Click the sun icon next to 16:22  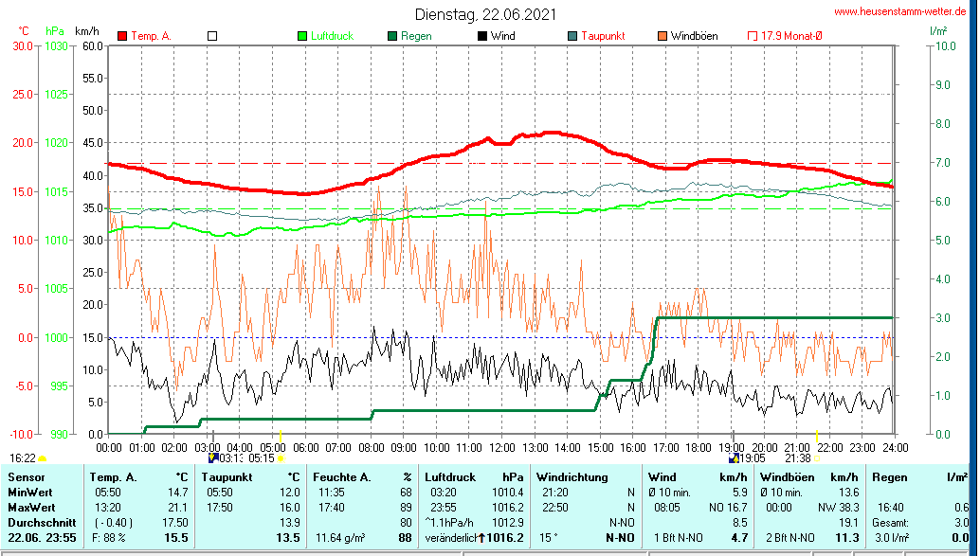click(43, 459)
